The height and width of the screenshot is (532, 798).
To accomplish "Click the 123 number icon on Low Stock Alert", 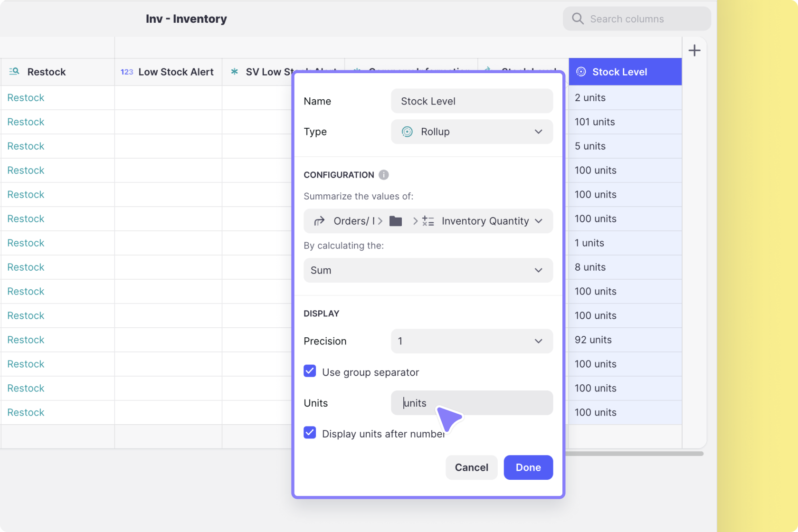I will (127, 72).
